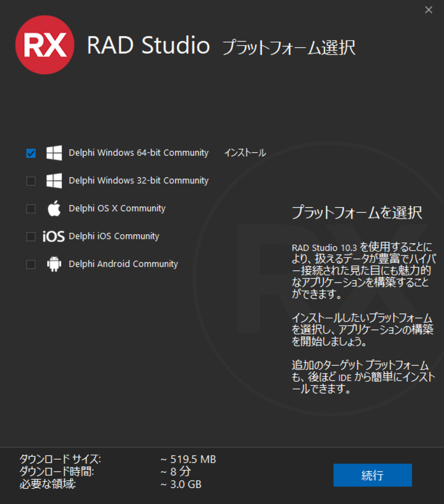Check Delphi Android Community
444x504 pixels.
pos(30,264)
